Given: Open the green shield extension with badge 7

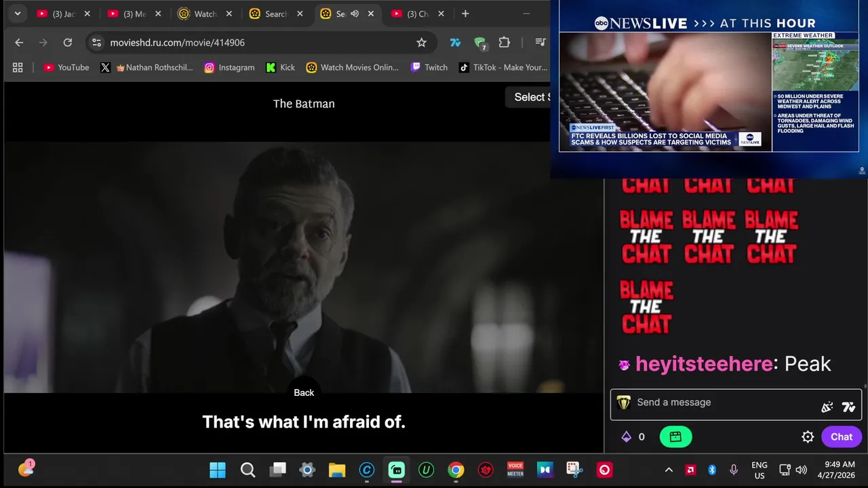Looking at the screenshot, I should point(480,43).
